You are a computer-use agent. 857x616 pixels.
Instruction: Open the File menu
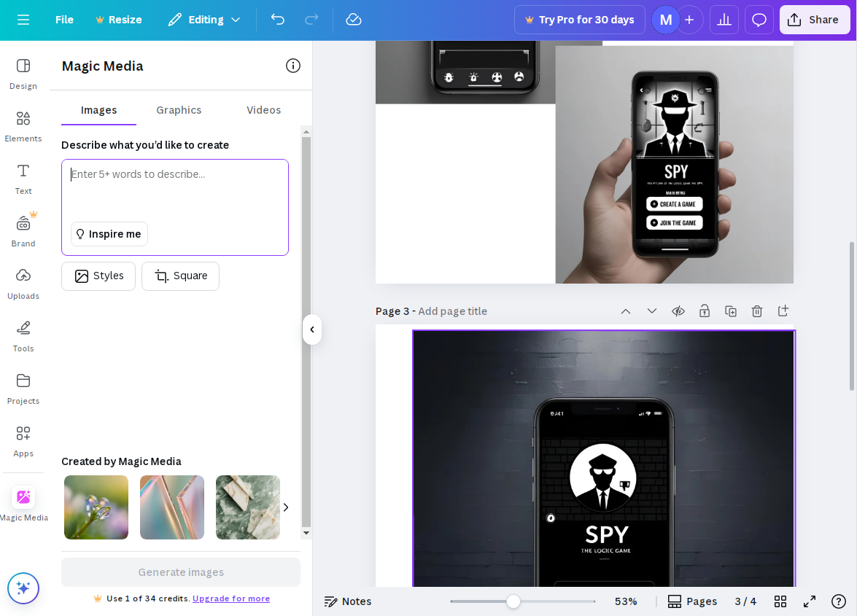[64, 20]
